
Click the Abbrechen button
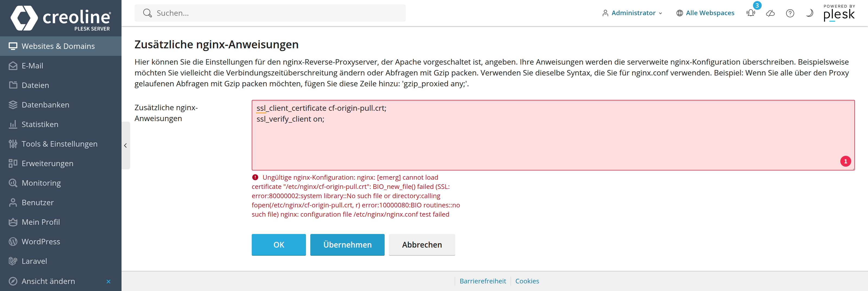point(422,245)
